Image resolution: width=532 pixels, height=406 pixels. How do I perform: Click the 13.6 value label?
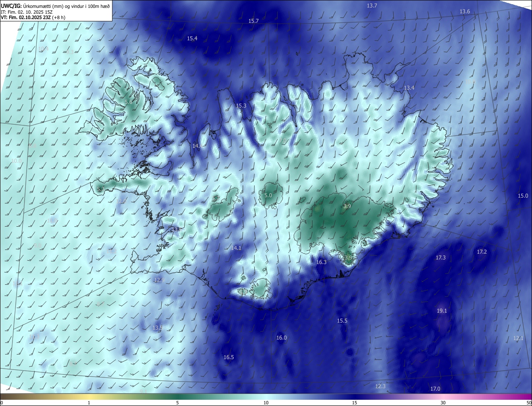click(x=465, y=12)
